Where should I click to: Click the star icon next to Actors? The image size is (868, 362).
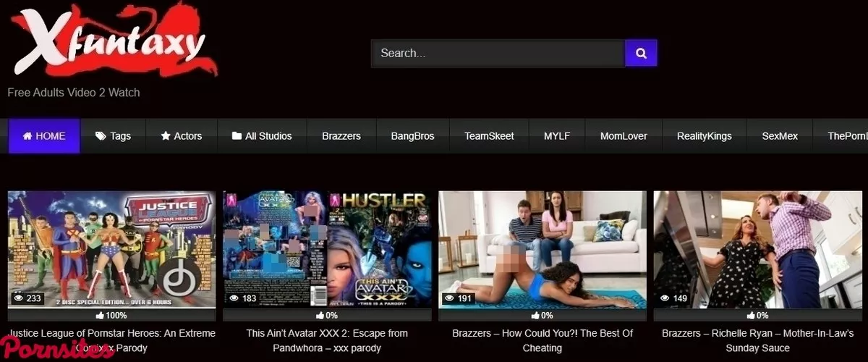(x=166, y=136)
